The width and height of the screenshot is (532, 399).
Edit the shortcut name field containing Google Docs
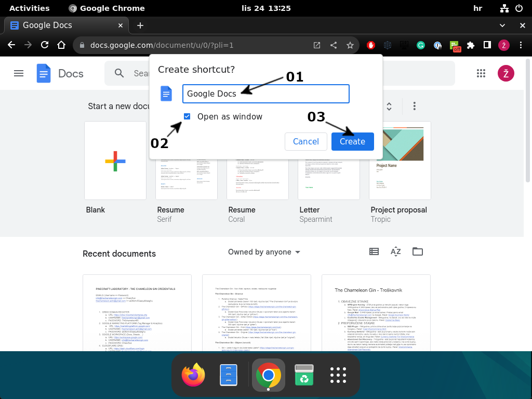click(265, 94)
